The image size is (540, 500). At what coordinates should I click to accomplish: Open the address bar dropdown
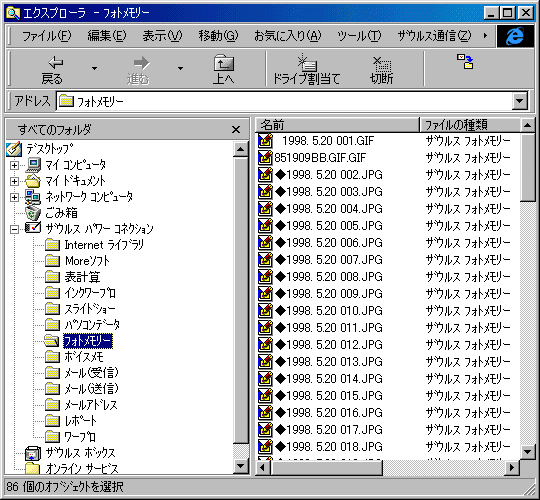519,101
